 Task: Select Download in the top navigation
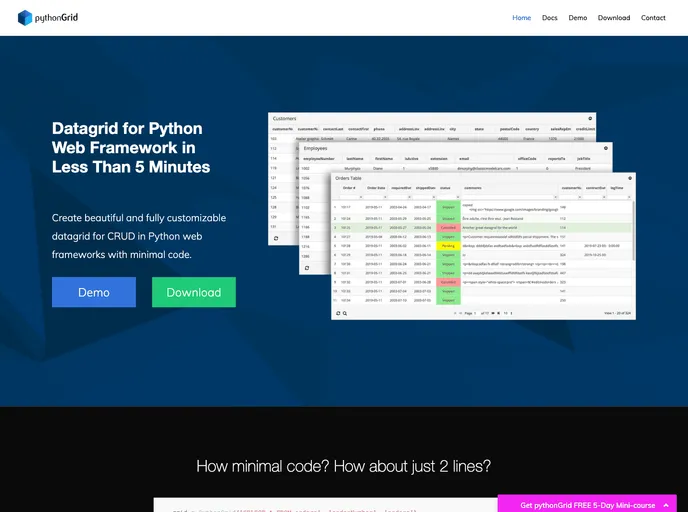[x=613, y=18]
